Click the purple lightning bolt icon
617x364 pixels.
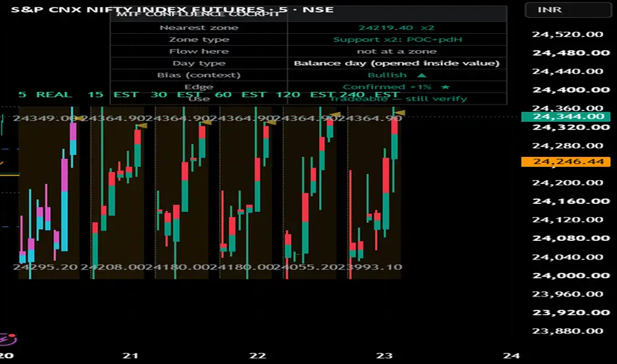coord(7,340)
